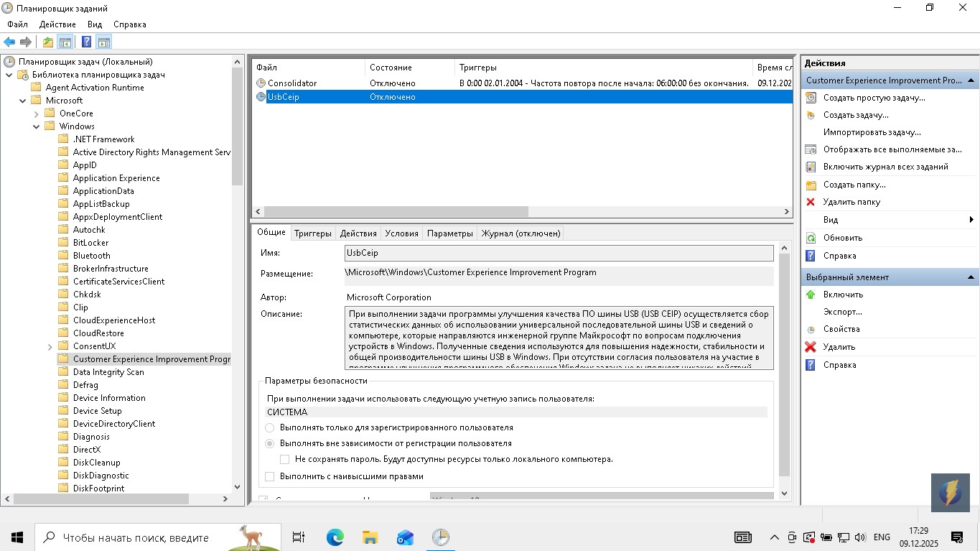
Task: Click the Создать задачу action icon
Action: pos(811,115)
